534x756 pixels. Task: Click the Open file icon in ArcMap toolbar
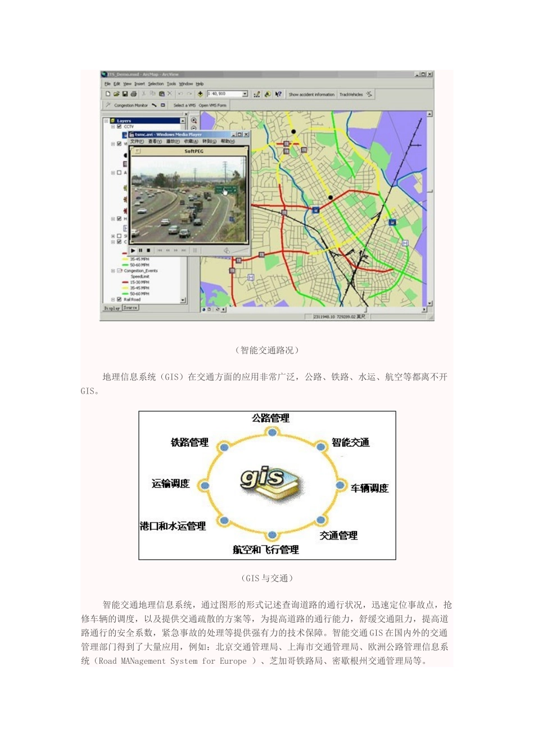coord(116,94)
